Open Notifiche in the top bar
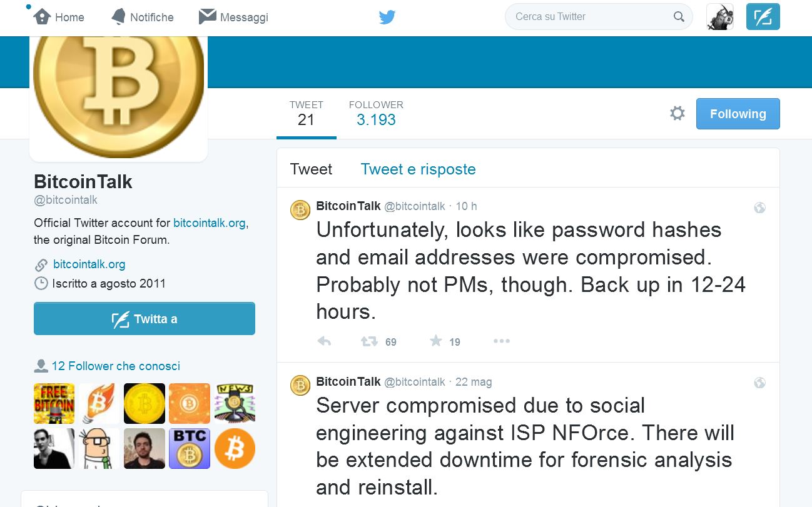 [x=142, y=17]
